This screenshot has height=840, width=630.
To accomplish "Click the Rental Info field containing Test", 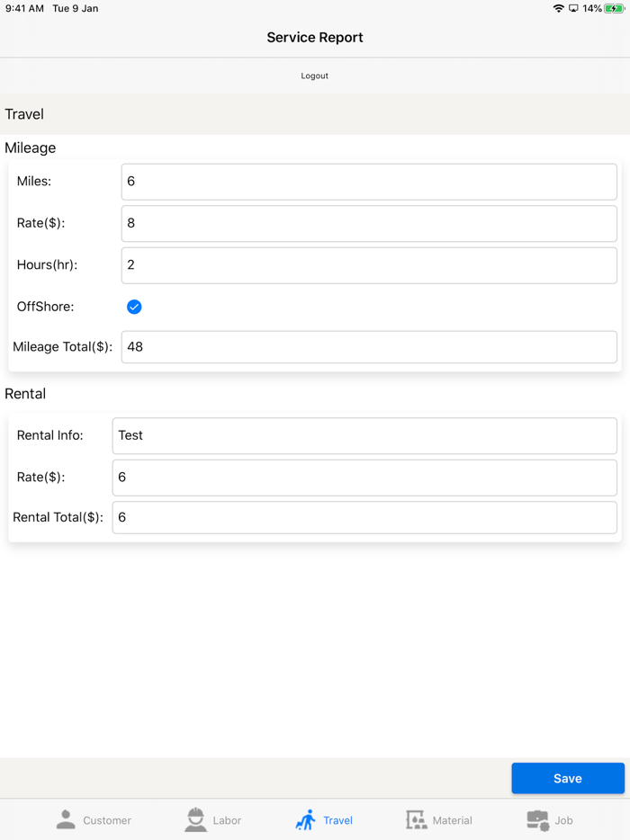I will pyautogui.click(x=364, y=435).
